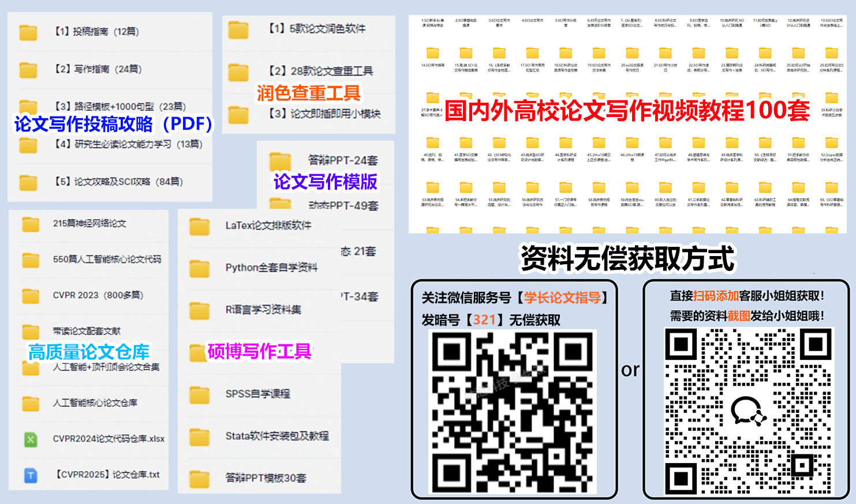Image resolution: width=856 pixels, height=504 pixels.
Task: Click the 人工智能+顶刊顶会论文合集 label
Action: tap(106, 367)
